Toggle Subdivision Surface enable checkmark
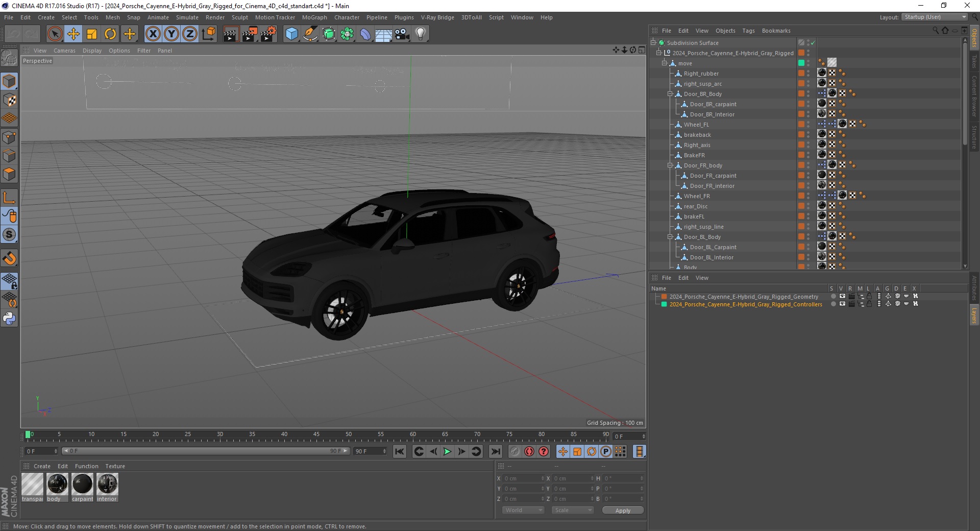The image size is (980, 531). coord(813,43)
